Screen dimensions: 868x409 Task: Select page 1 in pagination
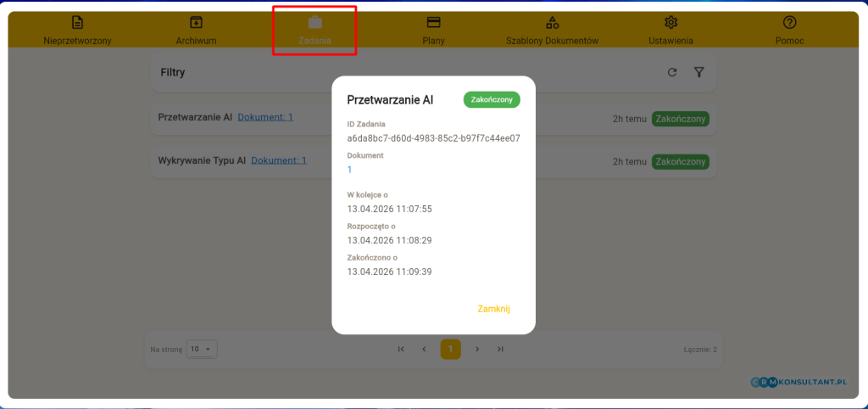click(x=450, y=349)
